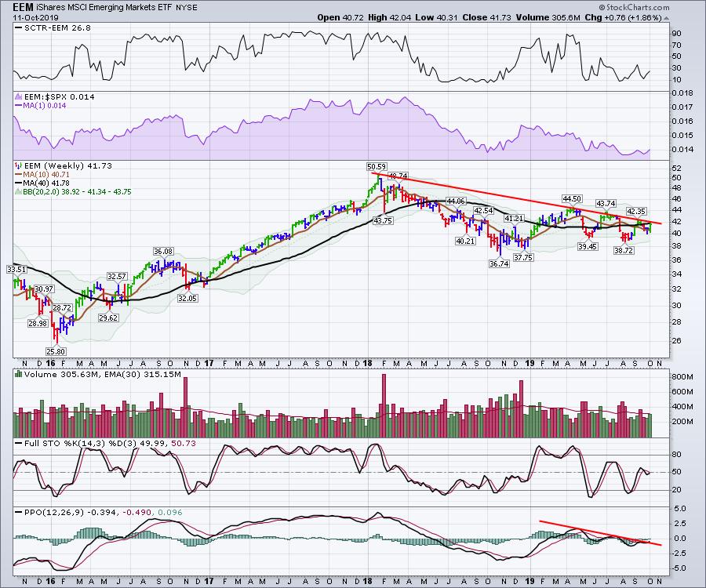This screenshot has height=588, width=706.
Task: Select the SCTR-EEM 26.8 legend
Action: coord(53,28)
